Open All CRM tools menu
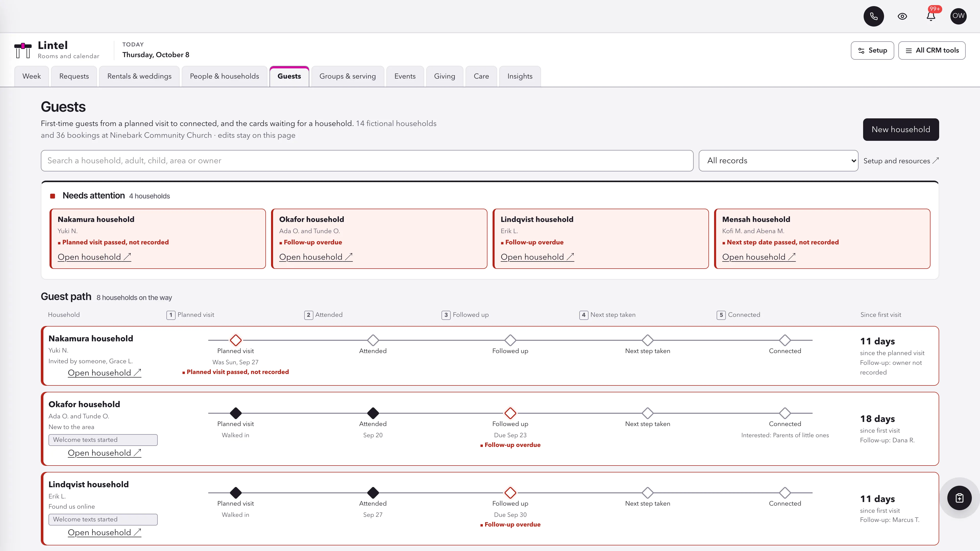Viewport: 980px width, 551px height. pos(932,50)
